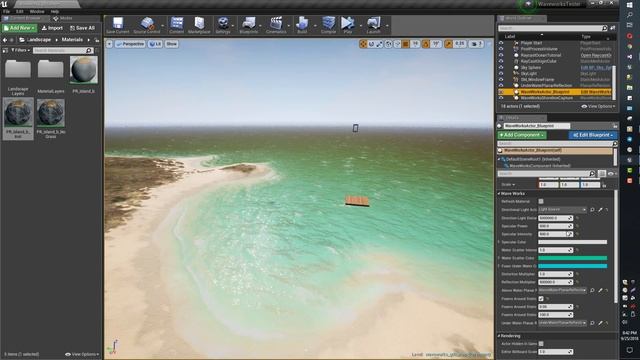Open the Edit Blueprint dropdown
The height and width of the screenshot is (360, 640).
coord(593,135)
